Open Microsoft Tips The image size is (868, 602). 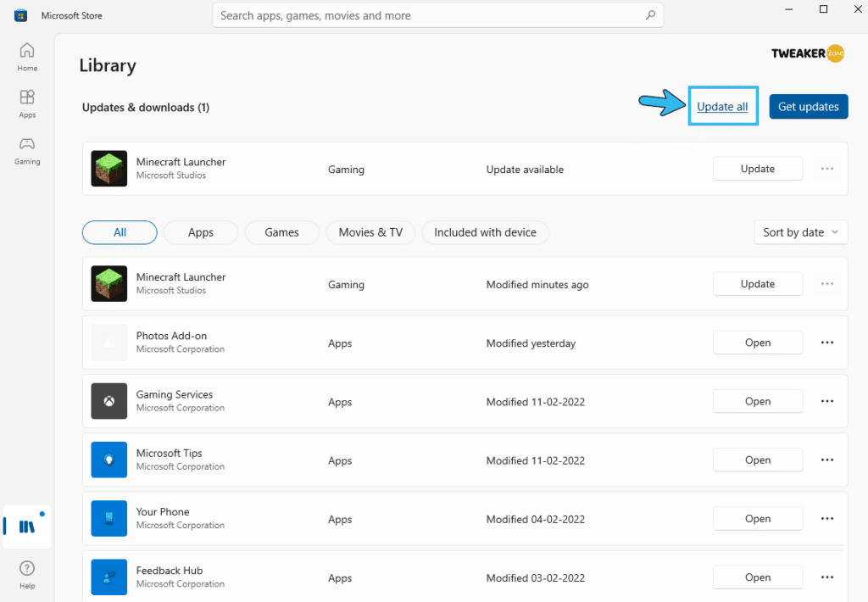click(x=758, y=460)
